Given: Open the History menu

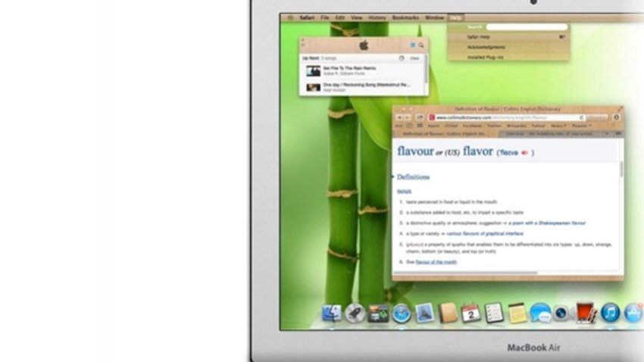Looking at the screenshot, I should click(x=377, y=17).
